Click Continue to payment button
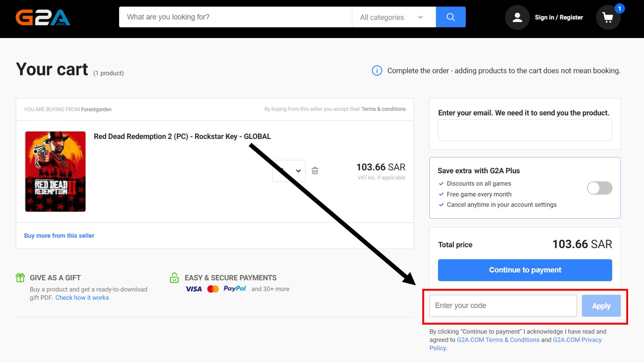The height and width of the screenshot is (363, 644). click(525, 270)
